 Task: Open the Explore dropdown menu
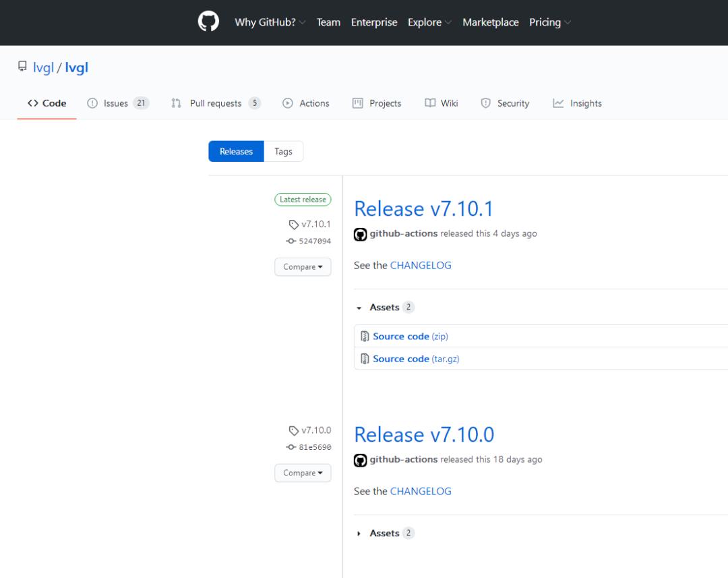(x=429, y=22)
